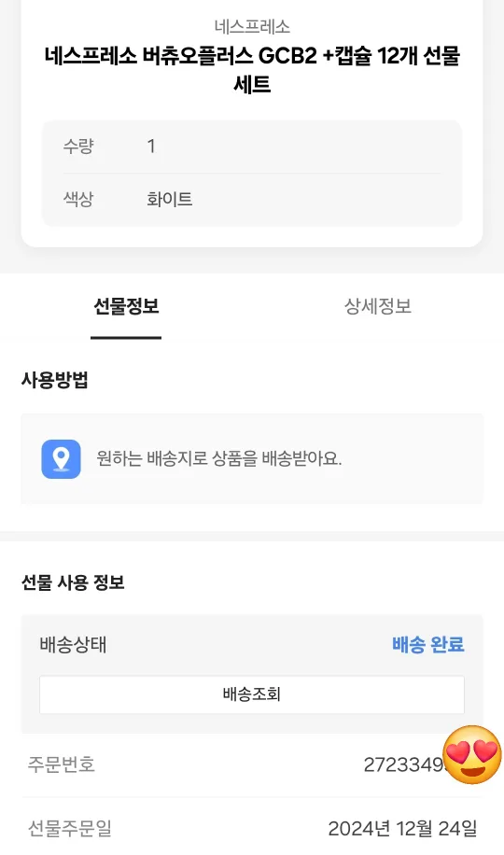Click the 선물주문일 label
504x855 pixels.
tap(69, 828)
